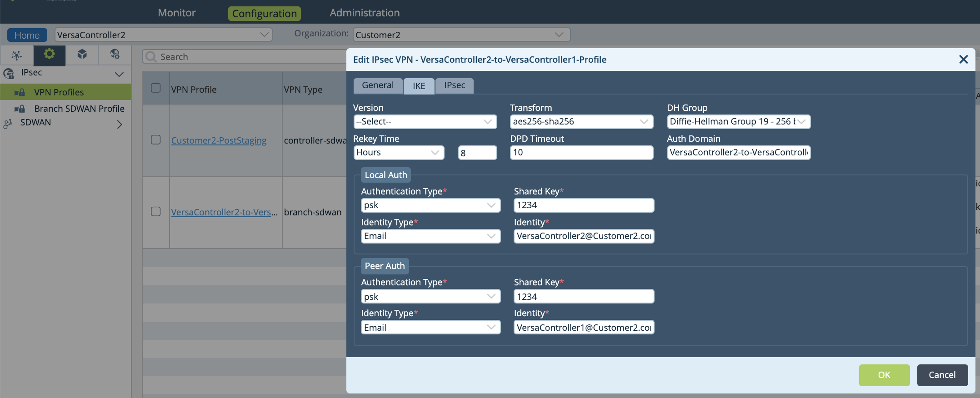Open the Administration menu
The height and width of the screenshot is (398, 980).
(x=365, y=13)
